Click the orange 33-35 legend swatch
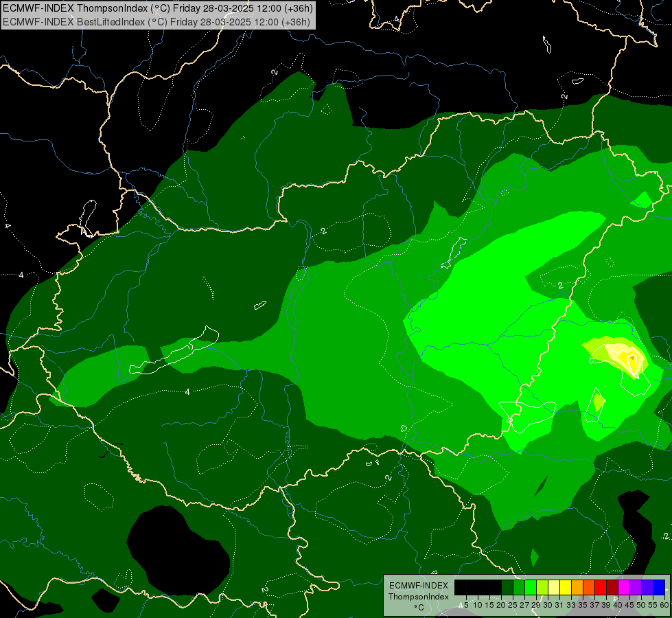The width and height of the screenshot is (672, 618). pos(577,587)
